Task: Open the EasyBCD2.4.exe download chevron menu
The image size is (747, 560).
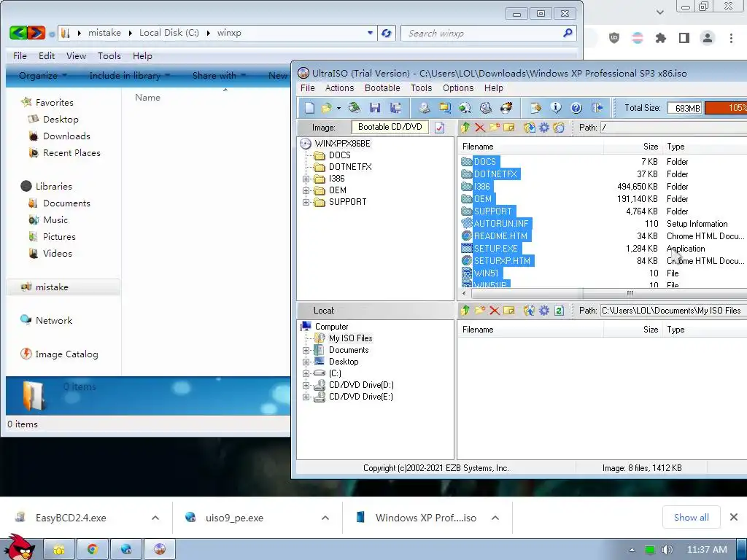Action: tap(155, 518)
